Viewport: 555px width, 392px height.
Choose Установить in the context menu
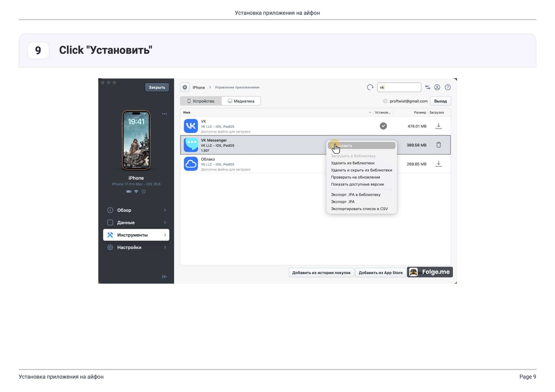click(361, 145)
